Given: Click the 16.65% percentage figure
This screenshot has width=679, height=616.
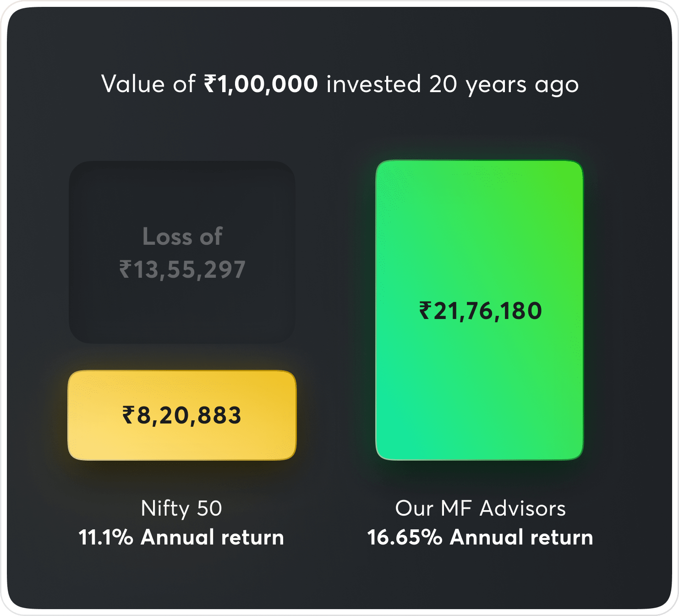Looking at the screenshot, I should click(405, 537).
